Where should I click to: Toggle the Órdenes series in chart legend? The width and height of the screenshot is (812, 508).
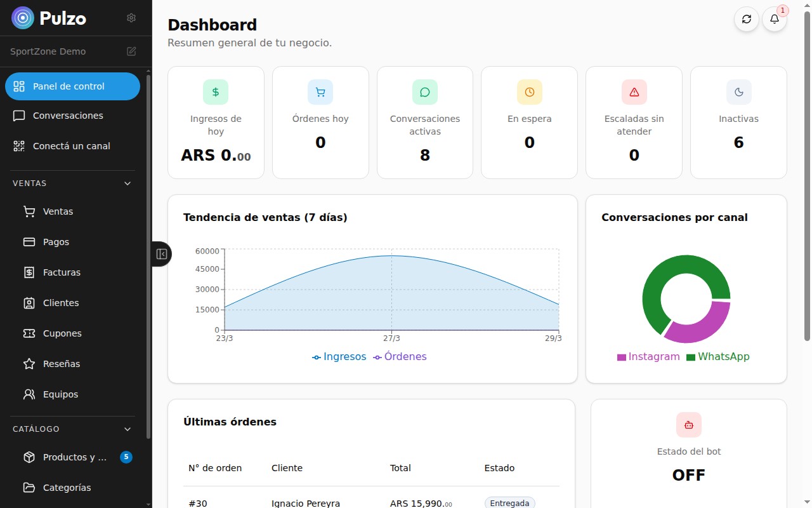(400, 357)
